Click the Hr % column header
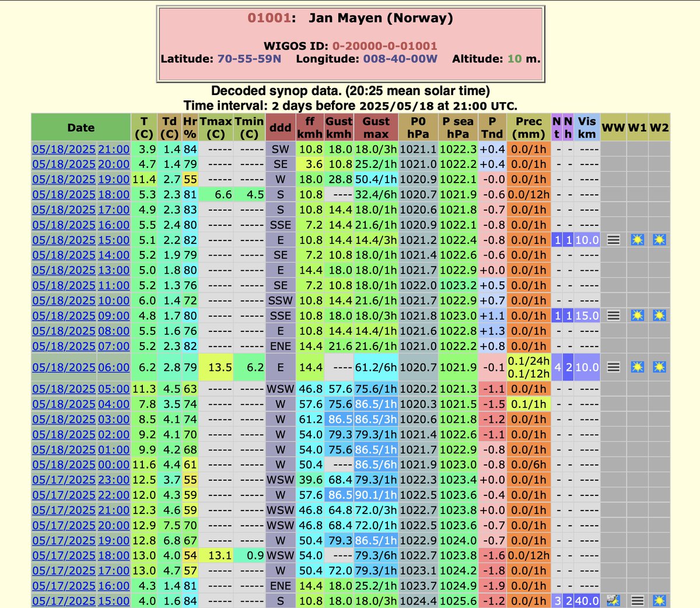Image resolution: width=700 pixels, height=608 pixels. (x=190, y=128)
